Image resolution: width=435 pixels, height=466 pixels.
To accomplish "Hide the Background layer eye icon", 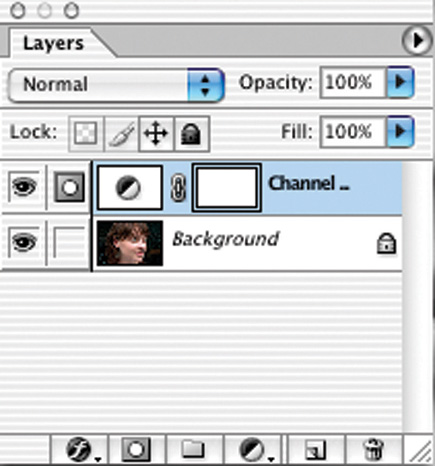I will click(24, 242).
